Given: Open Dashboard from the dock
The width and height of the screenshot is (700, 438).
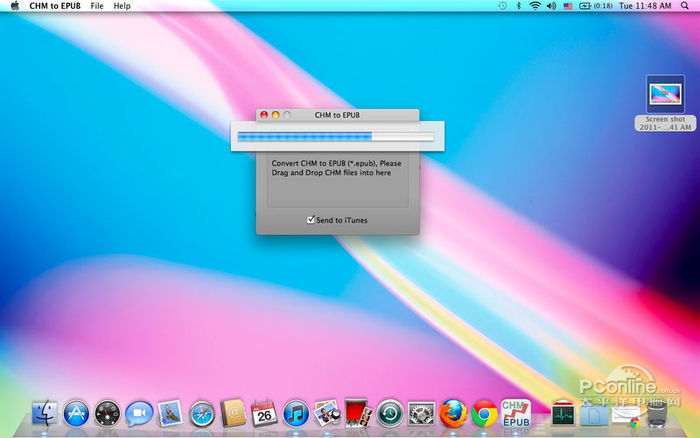Looking at the screenshot, I should click(x=108, y=413).
